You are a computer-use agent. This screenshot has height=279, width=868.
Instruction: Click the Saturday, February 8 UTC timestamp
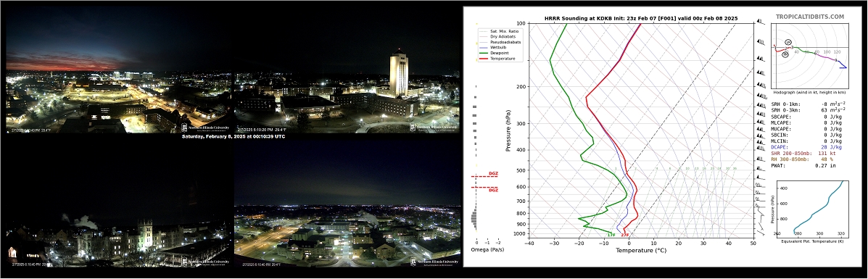tap(233, 136)
